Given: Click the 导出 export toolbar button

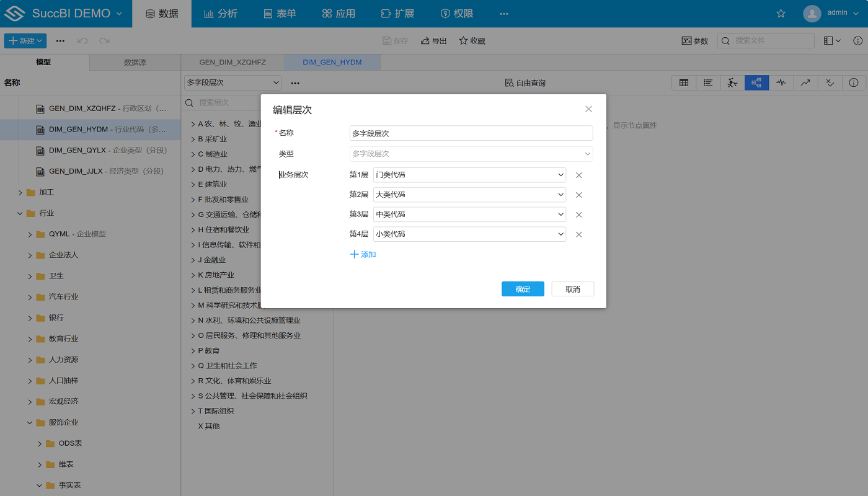Looking at the screenshot, I should tap(434, 41).
